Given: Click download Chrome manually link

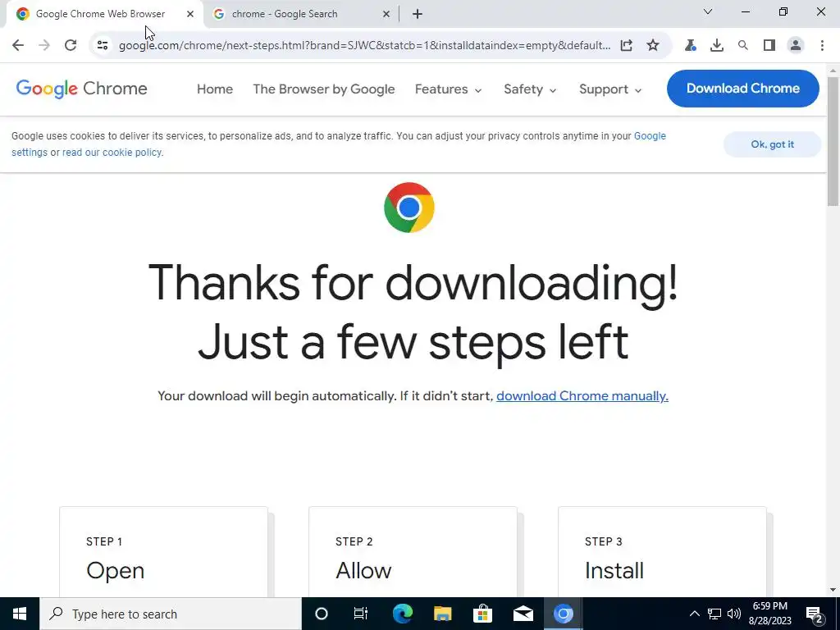Looking at the screenshot, I should click(x=582, y=396).
